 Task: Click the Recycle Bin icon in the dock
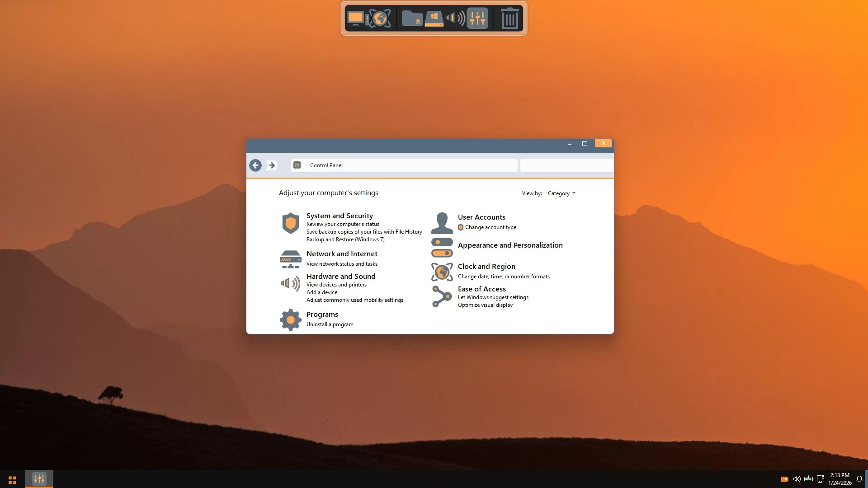(x=509, y=19)
